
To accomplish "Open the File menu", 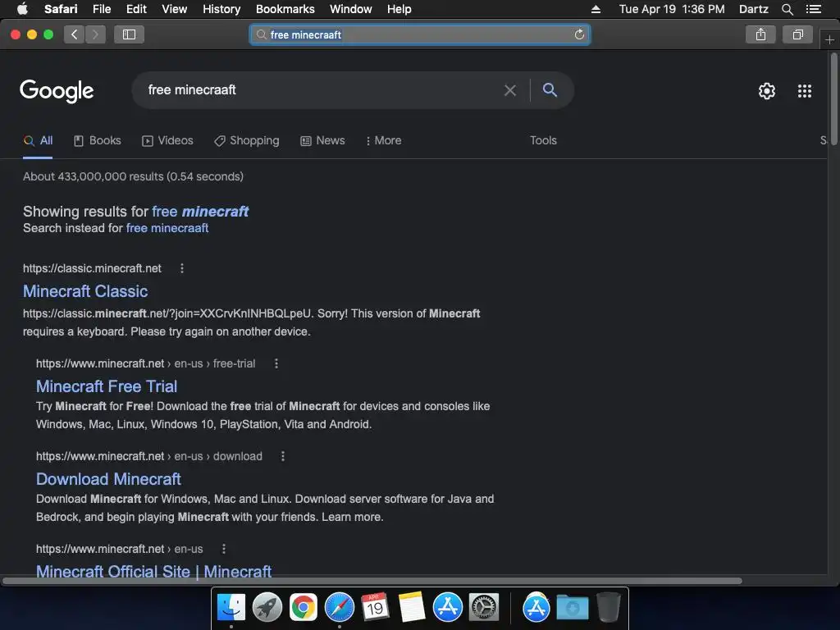I will (x=101, y=9).
